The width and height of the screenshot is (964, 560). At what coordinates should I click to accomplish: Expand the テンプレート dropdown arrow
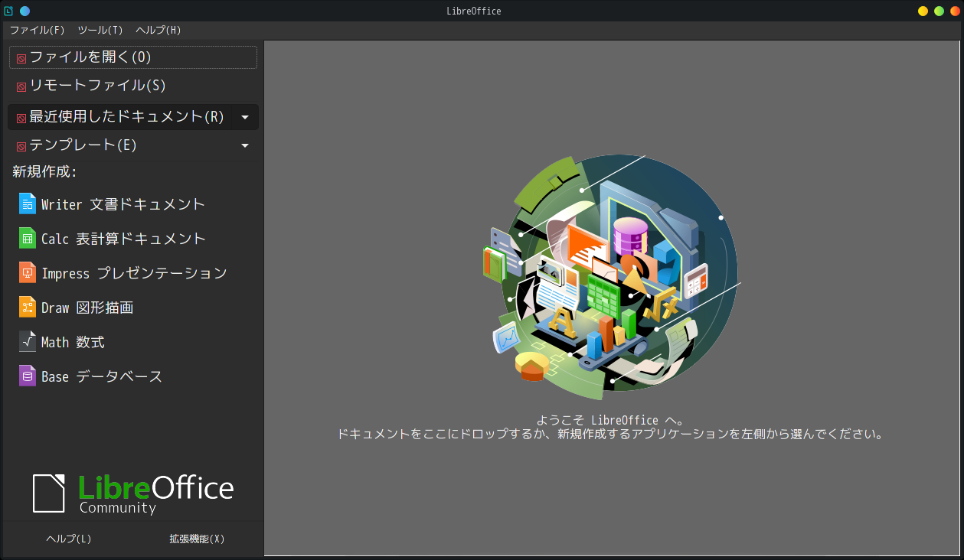tap(245, 145)
